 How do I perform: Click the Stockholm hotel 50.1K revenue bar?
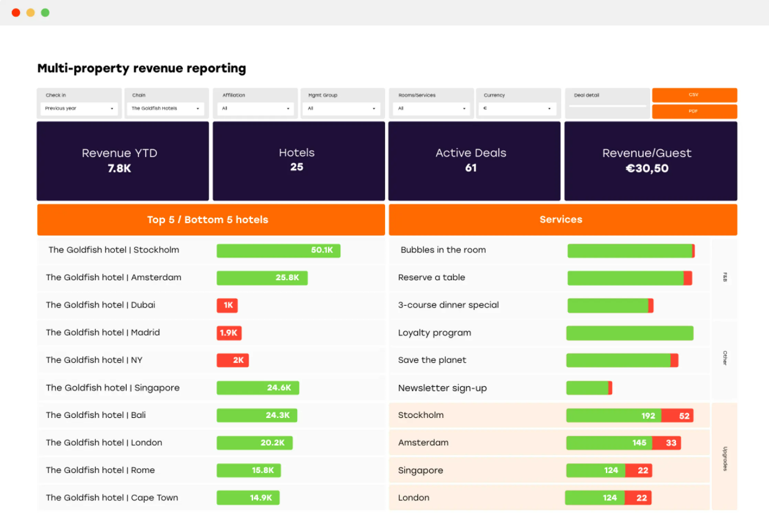(x=278, y=250)
